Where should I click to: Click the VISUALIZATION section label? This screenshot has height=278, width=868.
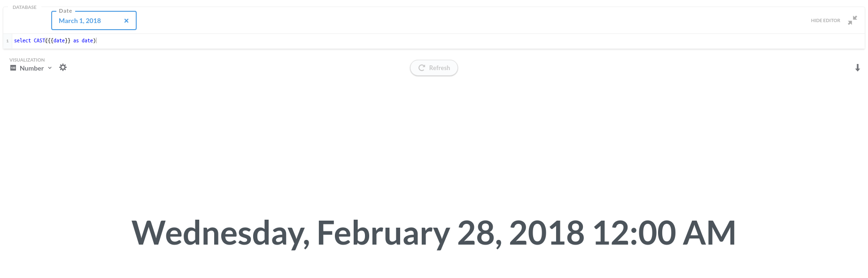point(27,60)
